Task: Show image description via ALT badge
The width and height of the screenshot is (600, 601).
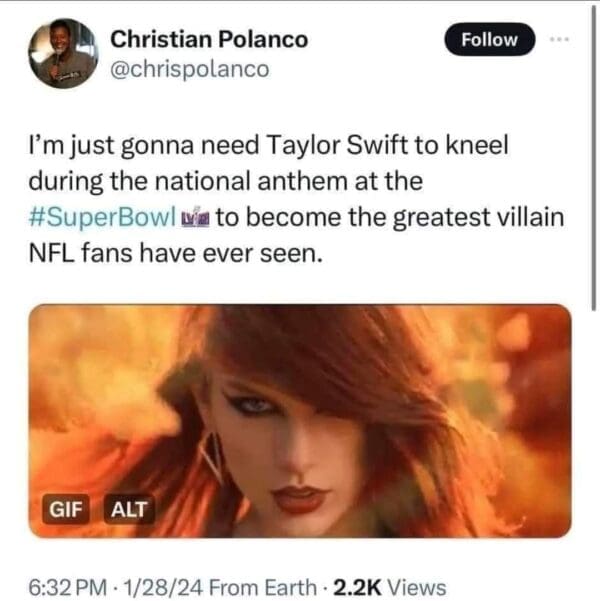Action: (128, 508)
